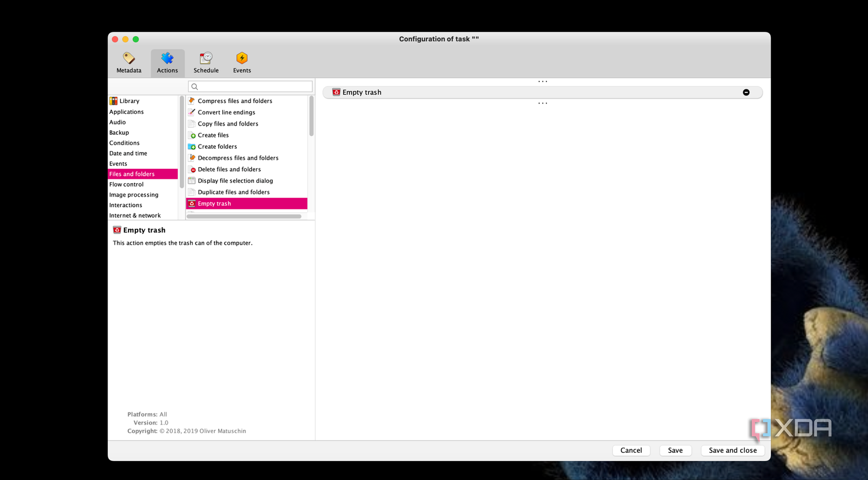The width and height of the screenshot is (868, 480).
Task: Click the category list vertical scrollbar
Action: click(x=182, y=142)
